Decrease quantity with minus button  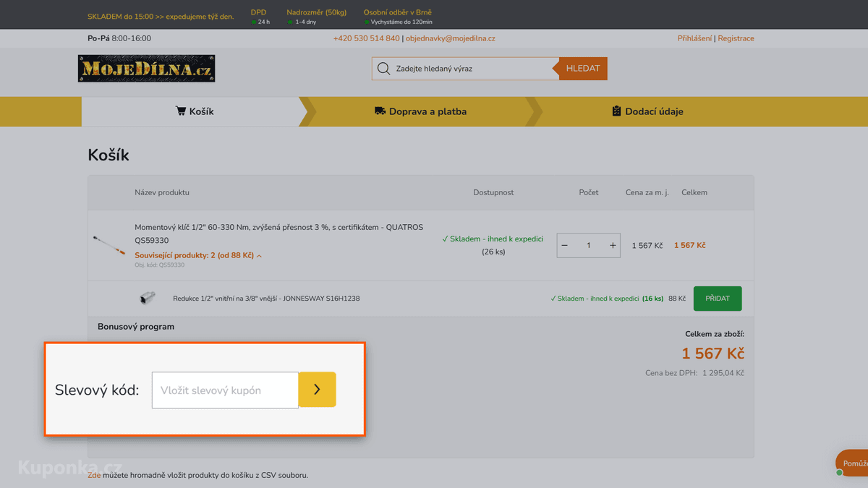click(x=565, y=246)
